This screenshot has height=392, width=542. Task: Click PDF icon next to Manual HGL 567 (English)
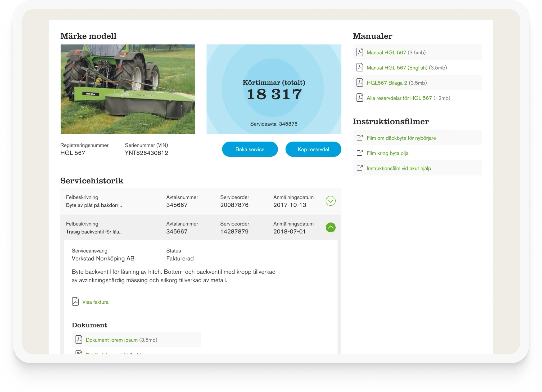(359, 67)
